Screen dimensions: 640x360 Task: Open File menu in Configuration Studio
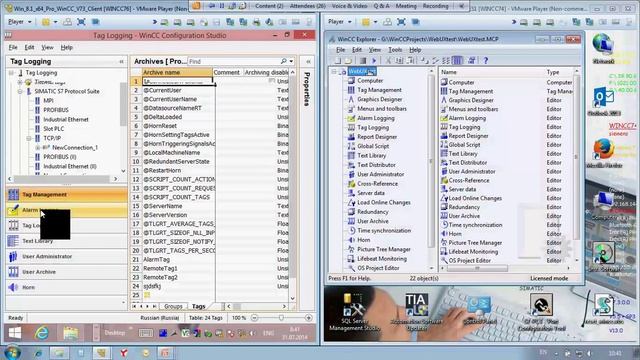coord(13,47)
